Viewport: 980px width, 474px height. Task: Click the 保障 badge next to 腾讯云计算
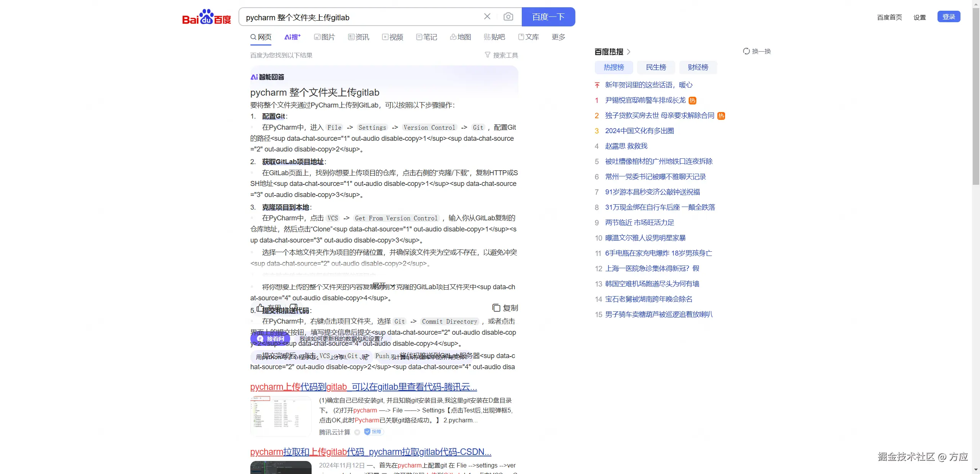[x=373, y=432]
